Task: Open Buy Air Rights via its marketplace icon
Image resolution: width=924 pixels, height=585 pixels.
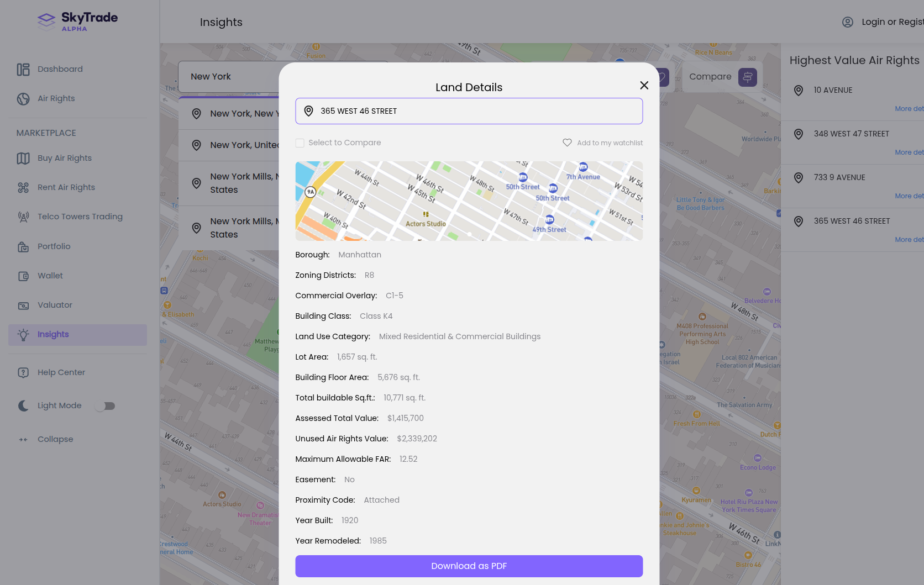Action: [x=23, y=158]
